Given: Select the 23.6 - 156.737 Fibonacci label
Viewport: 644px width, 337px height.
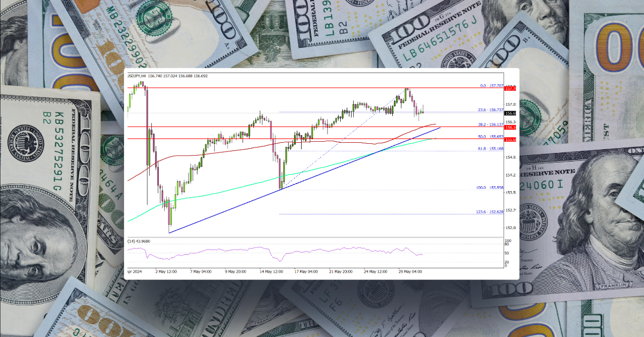Looking at the screenshot, I should [x=492, y=109].
